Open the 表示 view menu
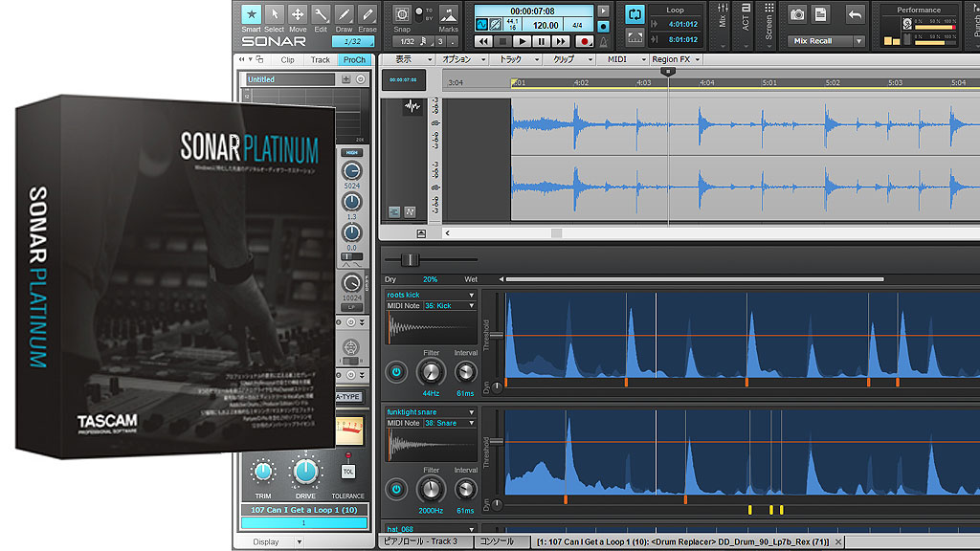Viewport: 980px width, 551px height. point(409,59)
